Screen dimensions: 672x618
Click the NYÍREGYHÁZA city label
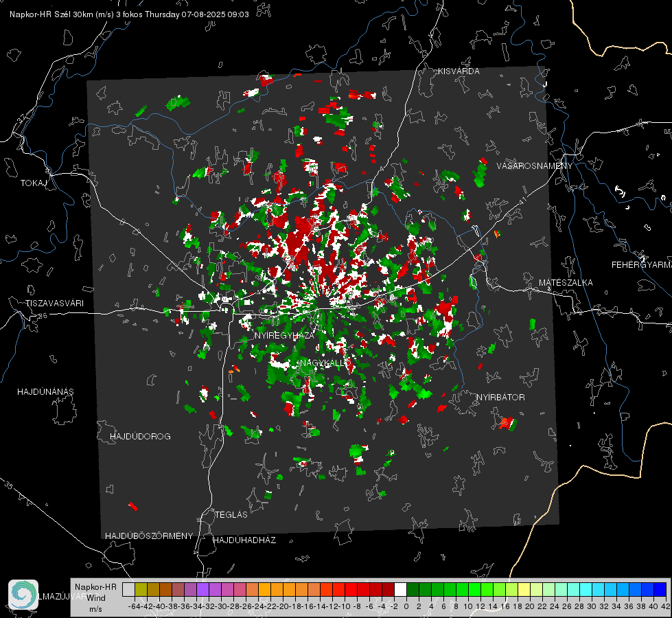point(284,335)
